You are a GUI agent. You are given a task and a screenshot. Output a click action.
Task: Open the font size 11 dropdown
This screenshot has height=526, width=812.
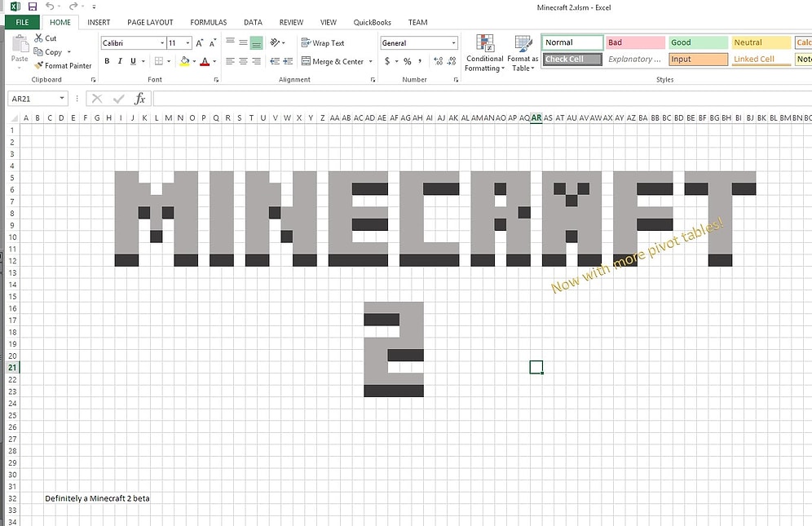pos(188,43)
